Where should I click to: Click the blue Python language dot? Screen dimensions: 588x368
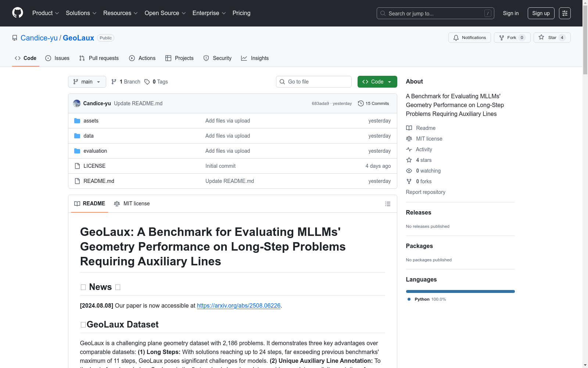point(409,299)
